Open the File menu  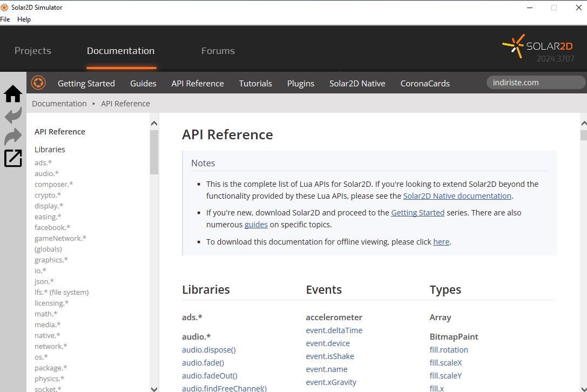point(5,19)
